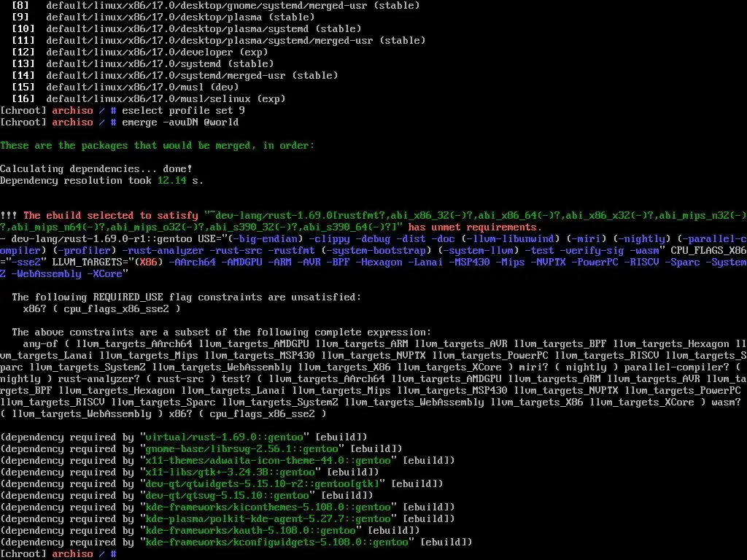Select profile line [14] systemd/merged-usr
This screenshot has height=560, width=747.
point(175,76)
